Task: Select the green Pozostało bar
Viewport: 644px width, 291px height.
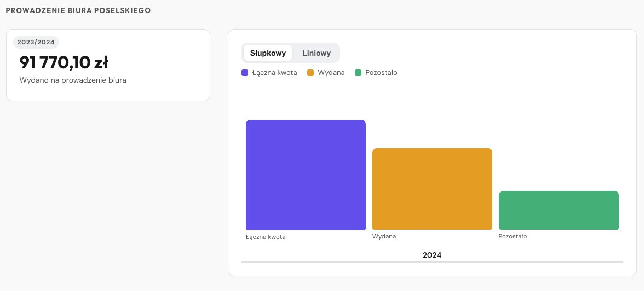Action: click(x=559, y=210)
